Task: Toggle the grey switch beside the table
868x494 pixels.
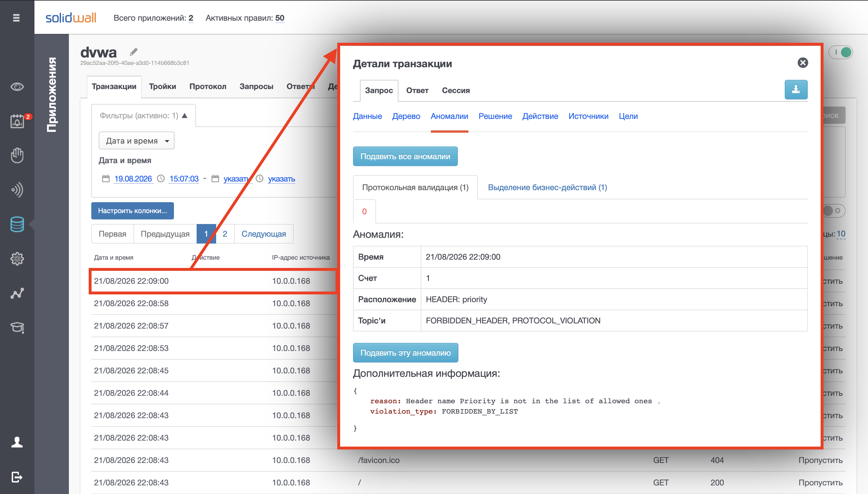Action: click(834, 211)
